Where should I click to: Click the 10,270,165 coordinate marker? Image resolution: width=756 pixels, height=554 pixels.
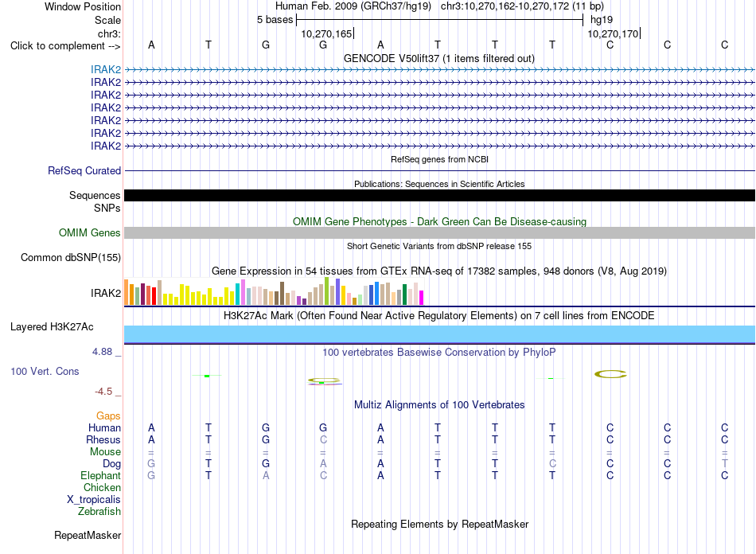pyautogui.click(x=326, y=33)
